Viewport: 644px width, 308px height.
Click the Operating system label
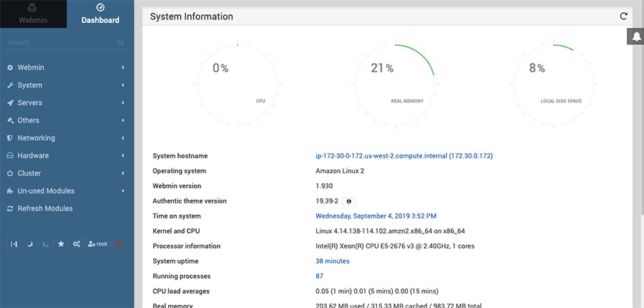179,171
